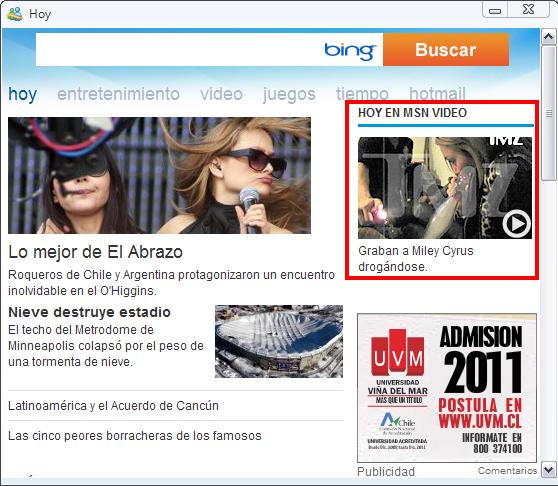Open headline Lo mejor de El Abrazo
The height and width of the screenshot is (486, 558).
click(x=95, y=252)
